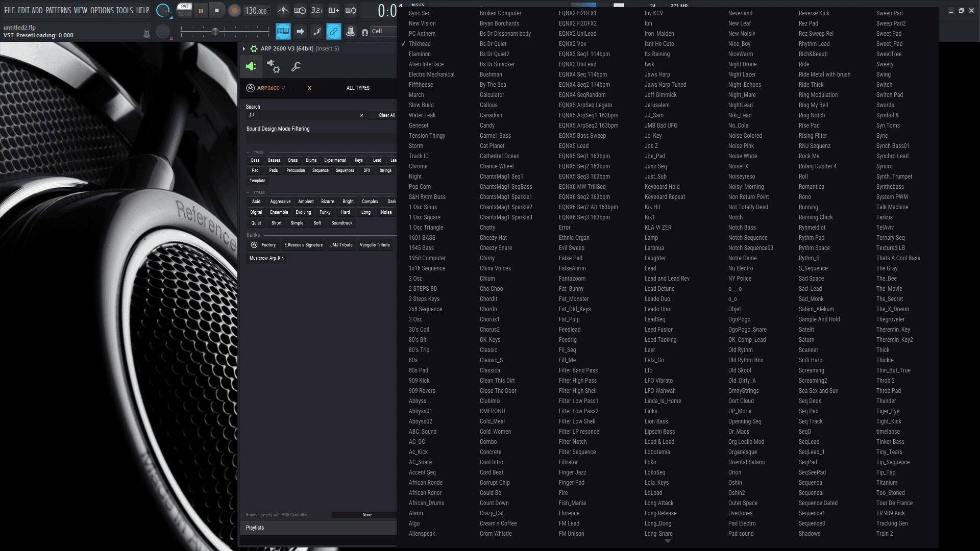Toggle the 3.2.1 countdown icon

coord(317,10)
